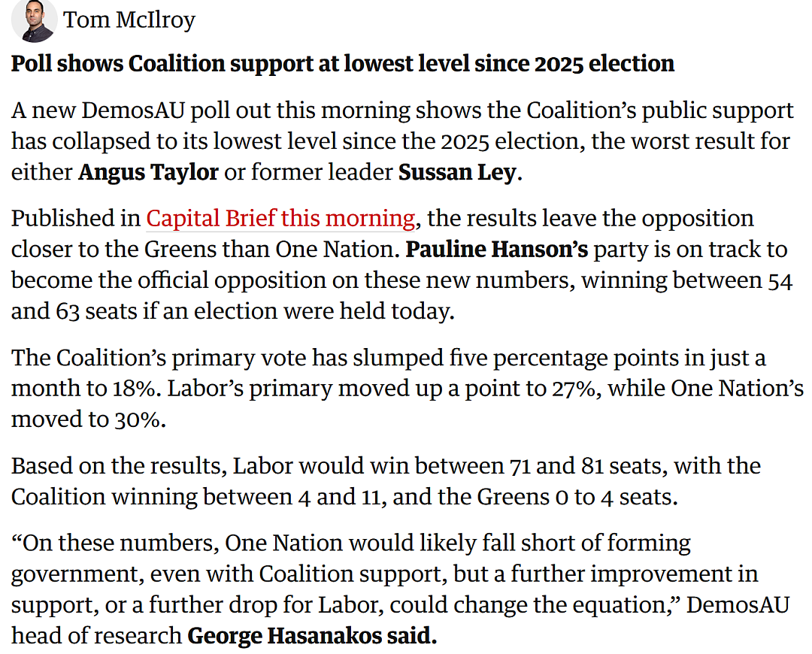Viewport: 812px width, 654px height.
Task: Click Tom McIlroy's author avatar photo
Action: coord(34,20)
